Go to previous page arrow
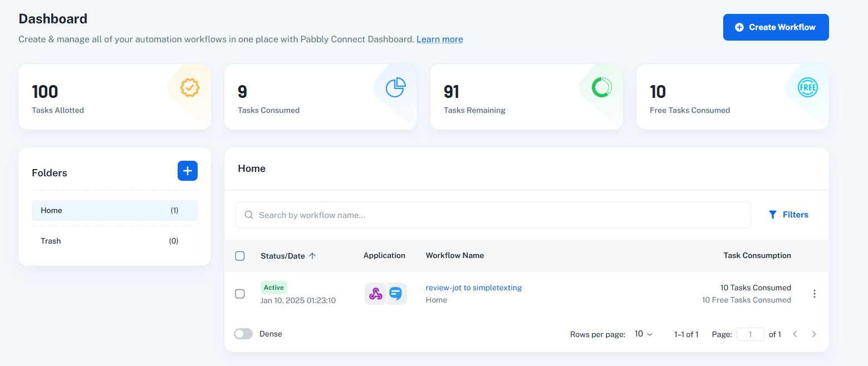868x366 pixels. pyautogui.click(x=795, y=334)
